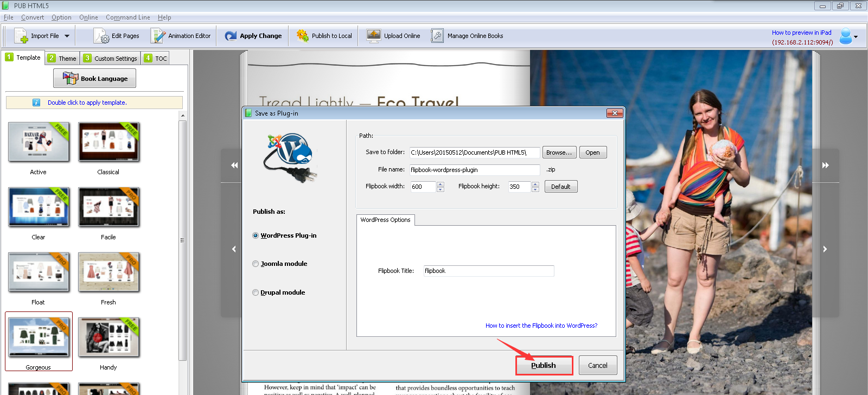Open the Command Line menu
This screenshot has height=395, width=868.
point(128,17)
